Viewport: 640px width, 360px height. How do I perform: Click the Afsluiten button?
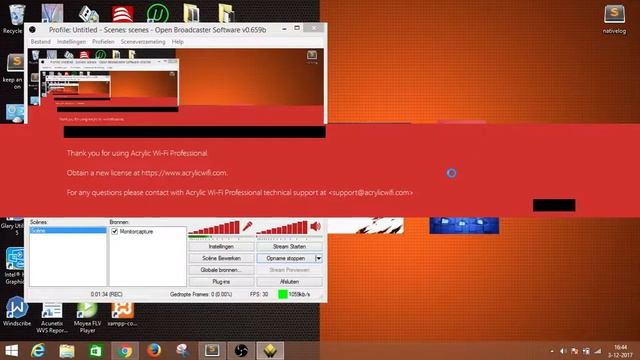coord(289,282)
